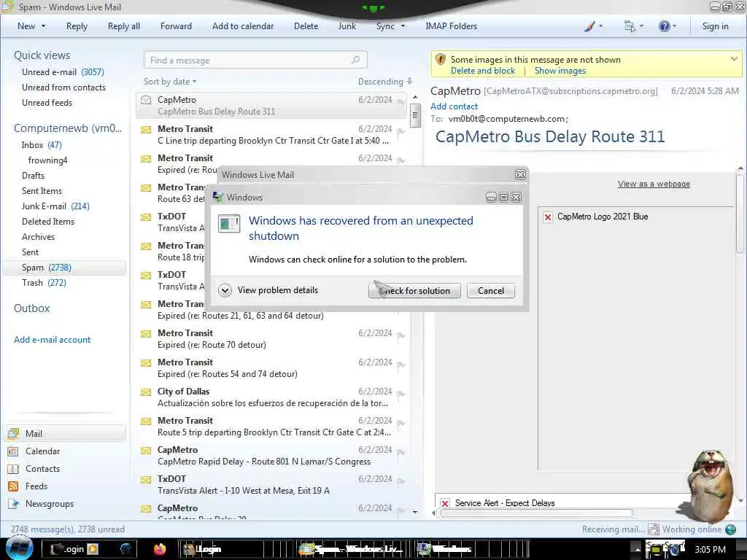Open the Feeds RSS icon
The height and width of the screenshot is (560, 747).
coord(13,486)
